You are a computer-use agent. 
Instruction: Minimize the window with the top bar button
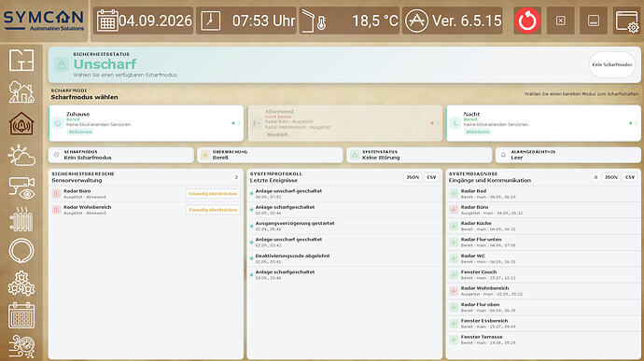594,21
